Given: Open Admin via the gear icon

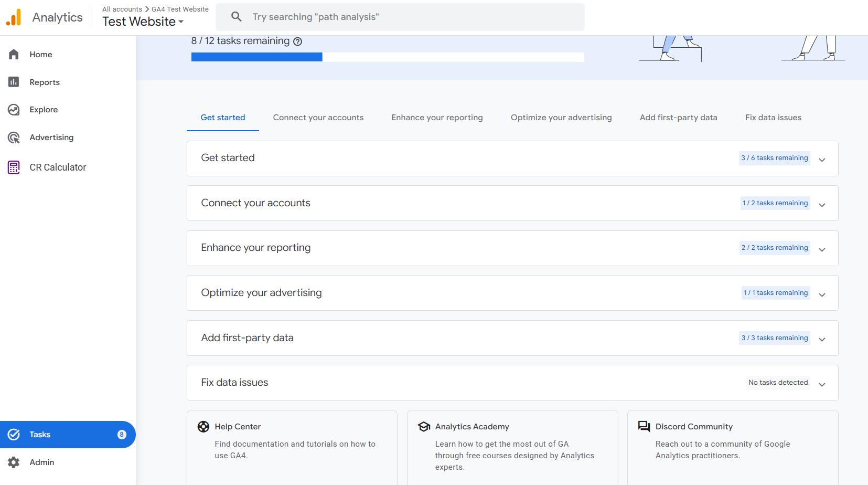Looking at the screenshot, I should 14,462.
